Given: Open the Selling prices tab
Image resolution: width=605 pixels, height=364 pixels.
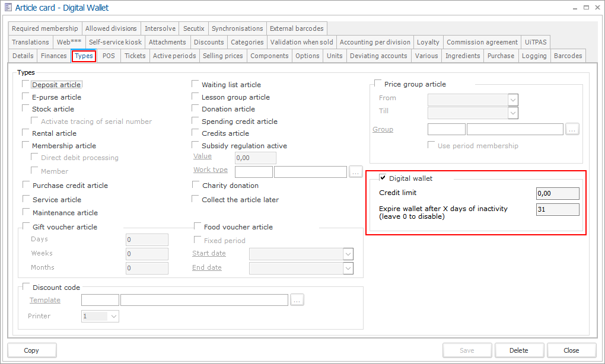Looking at the screenshot, I should (222, 56).
